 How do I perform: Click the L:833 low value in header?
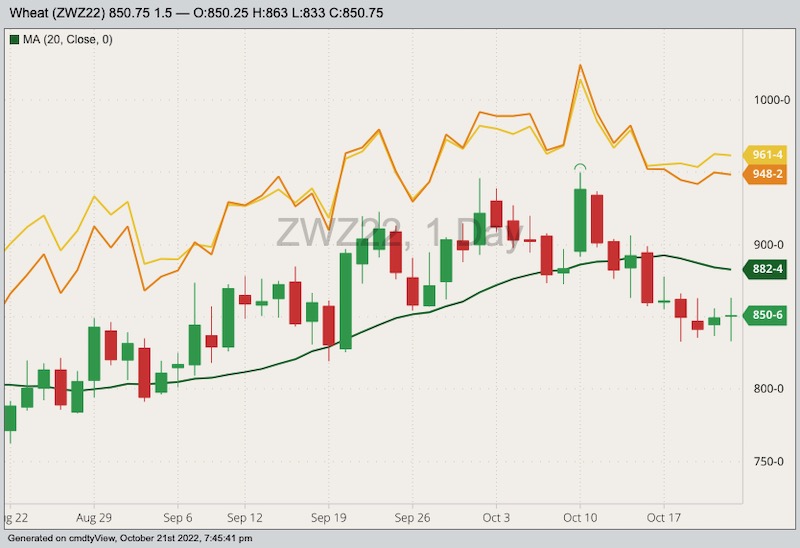point(309,13)
